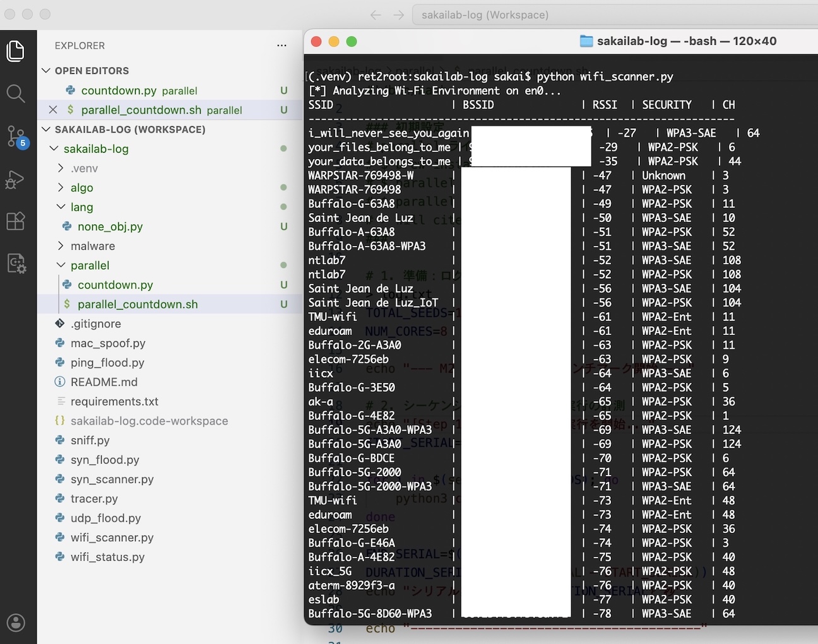Click the python wifi_scanner.py command line
The width and height of the screenshot is (818, 644).
tap(605, 76)
